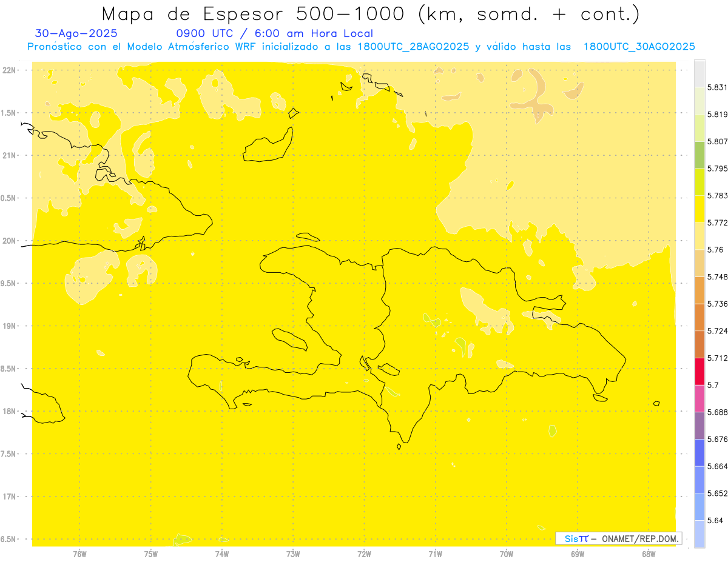728x562 pixels.
Task: Select the date label "30-Ago-2025"
Action: point(76,33)
